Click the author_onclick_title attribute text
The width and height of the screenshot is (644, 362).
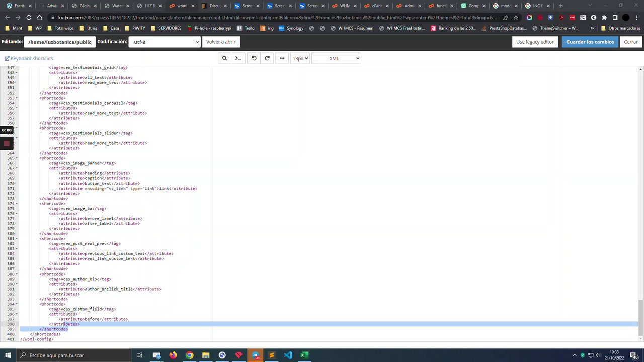[x=109, y=289]
